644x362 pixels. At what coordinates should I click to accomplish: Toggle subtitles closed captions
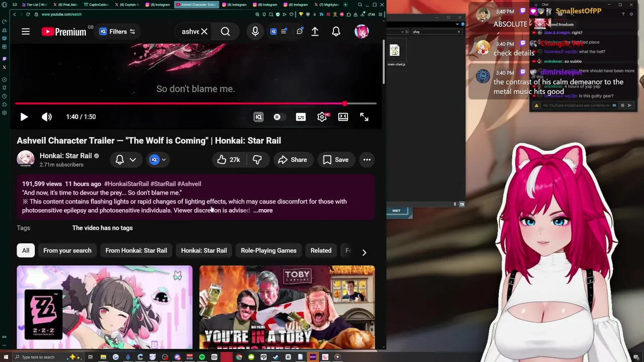pos(301,117)
